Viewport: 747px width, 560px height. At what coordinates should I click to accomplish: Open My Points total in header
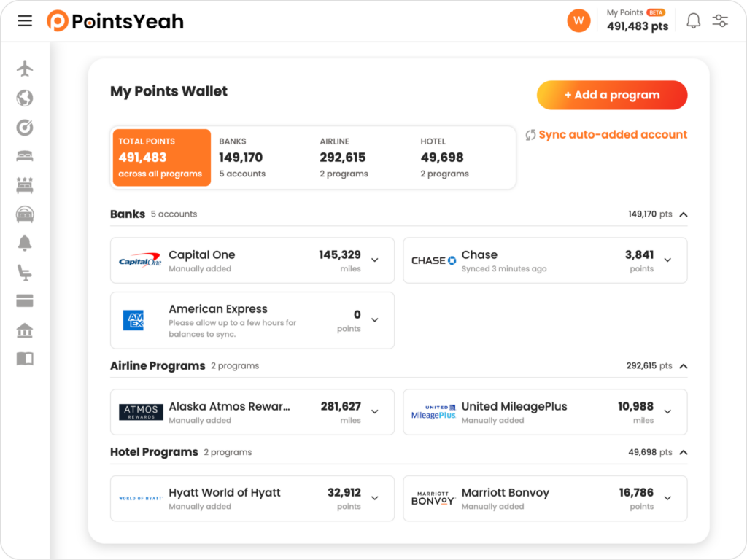coord(637,20)
